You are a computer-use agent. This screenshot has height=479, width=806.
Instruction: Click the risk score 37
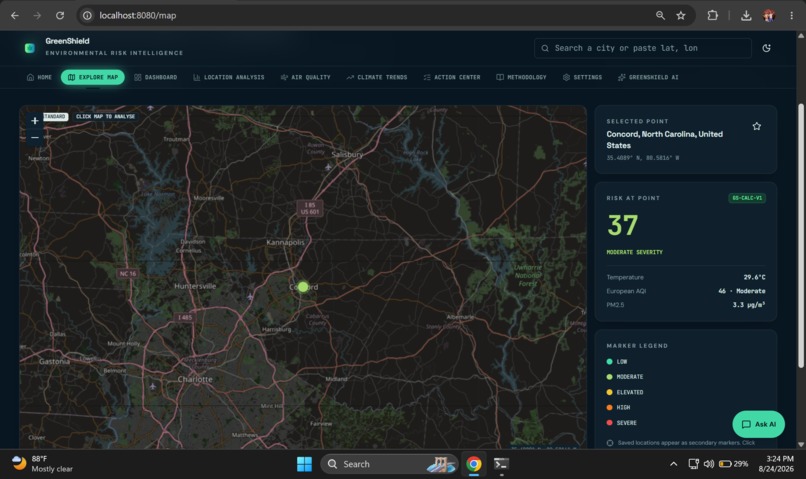pyautogui.click(x=622, y=225)
